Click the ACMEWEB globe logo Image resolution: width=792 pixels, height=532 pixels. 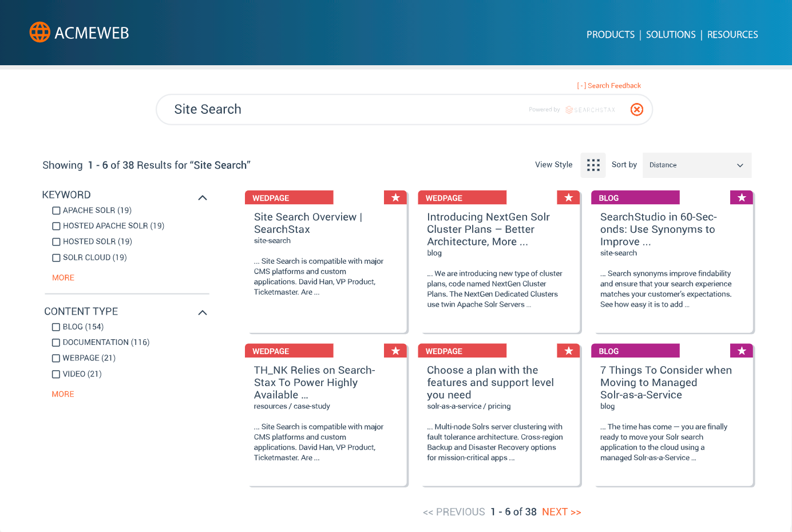[39, 32]
